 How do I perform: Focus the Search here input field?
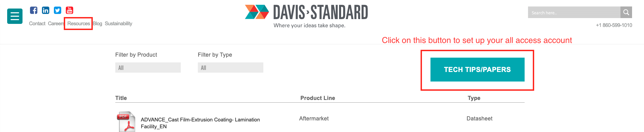[x=574, y=12]
